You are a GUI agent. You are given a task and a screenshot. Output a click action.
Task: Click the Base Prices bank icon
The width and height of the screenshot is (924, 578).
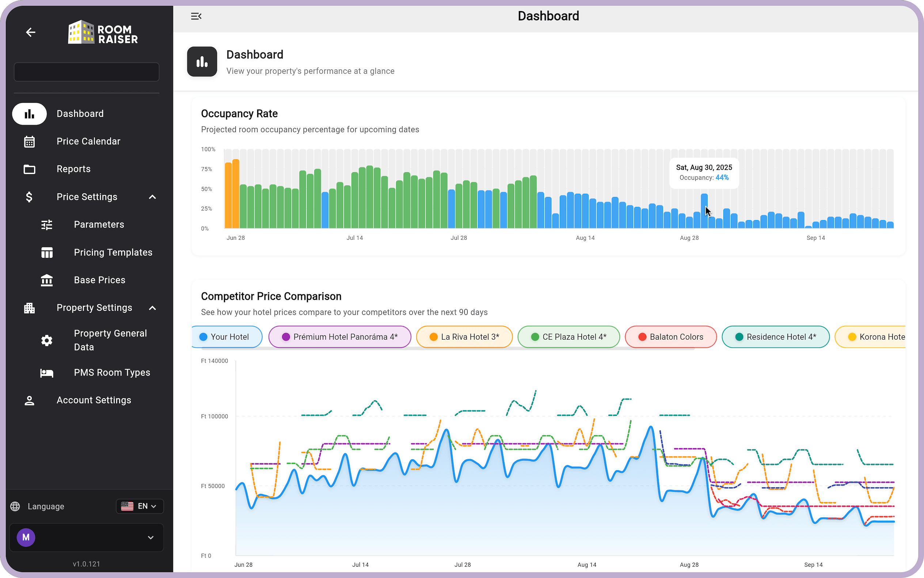(x=47, y=280)
